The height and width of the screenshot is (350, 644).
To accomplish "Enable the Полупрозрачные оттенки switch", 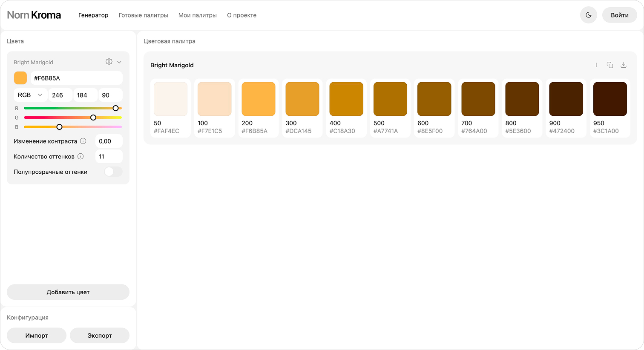I will [113, 172].
